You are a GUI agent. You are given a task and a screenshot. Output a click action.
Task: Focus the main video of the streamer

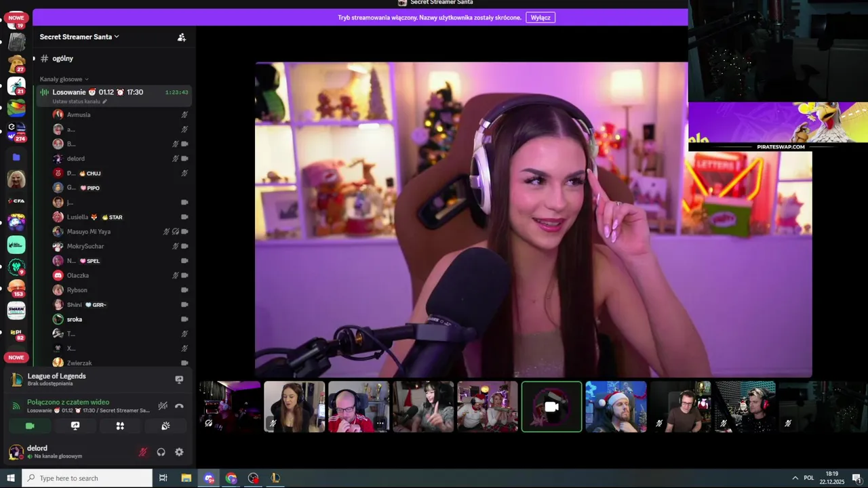[533, 220]
